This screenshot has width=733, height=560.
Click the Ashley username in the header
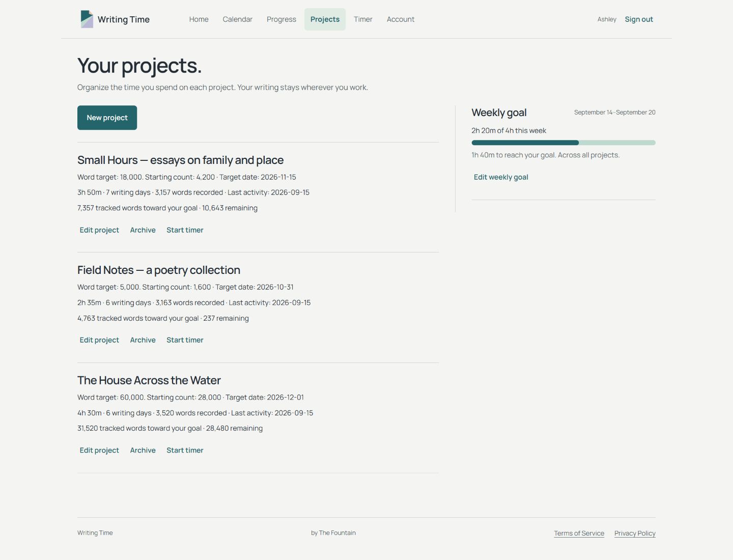pyautogui.click(x=607, y=19)
